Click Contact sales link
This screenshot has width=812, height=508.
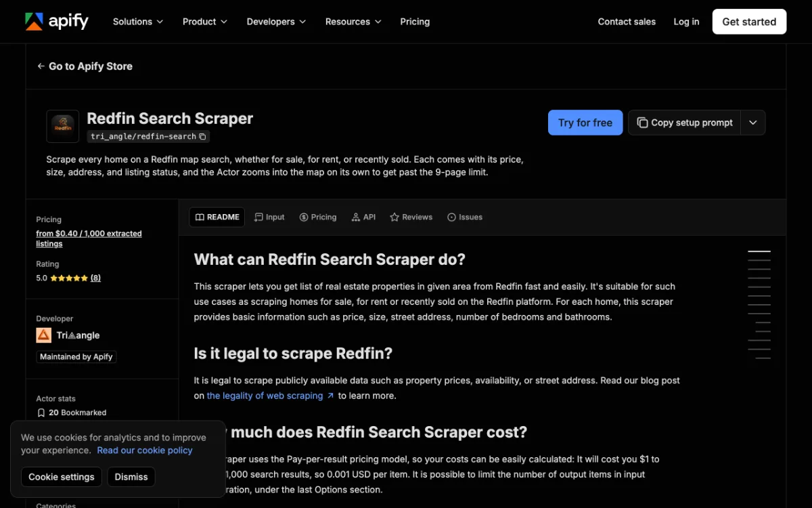[627, 22]
